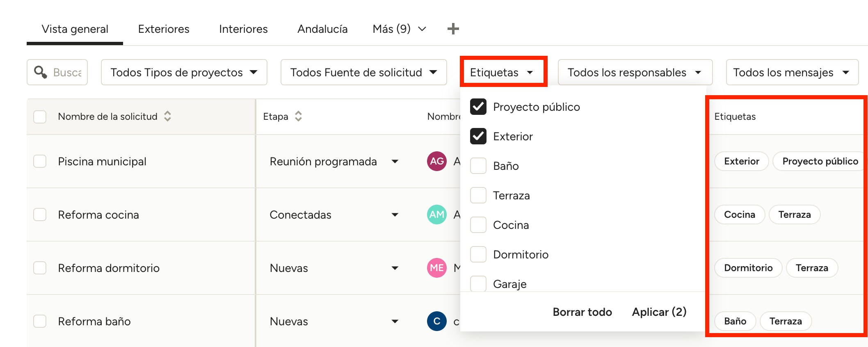Click the blue C avatar icon

coord(436,321)
